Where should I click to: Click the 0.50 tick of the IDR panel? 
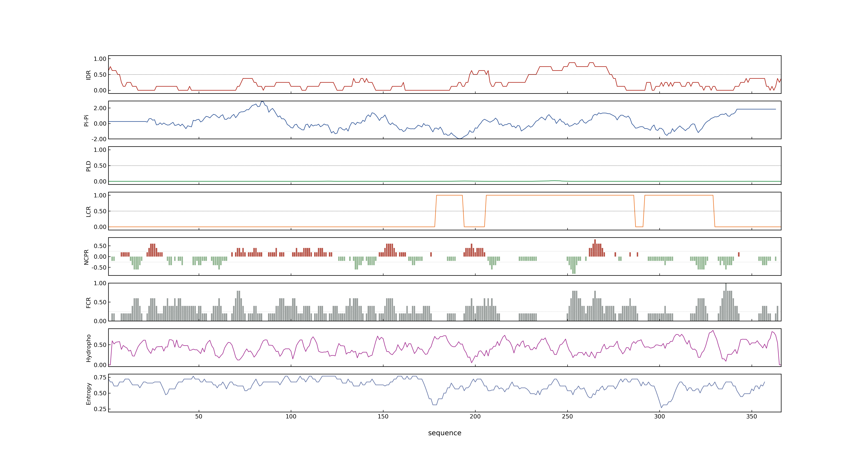click(100, 75)
